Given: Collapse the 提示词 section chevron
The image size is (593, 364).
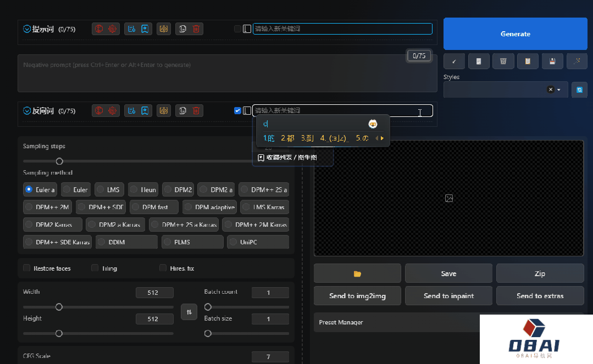Looking at the screenshot, I should (27, 29).
